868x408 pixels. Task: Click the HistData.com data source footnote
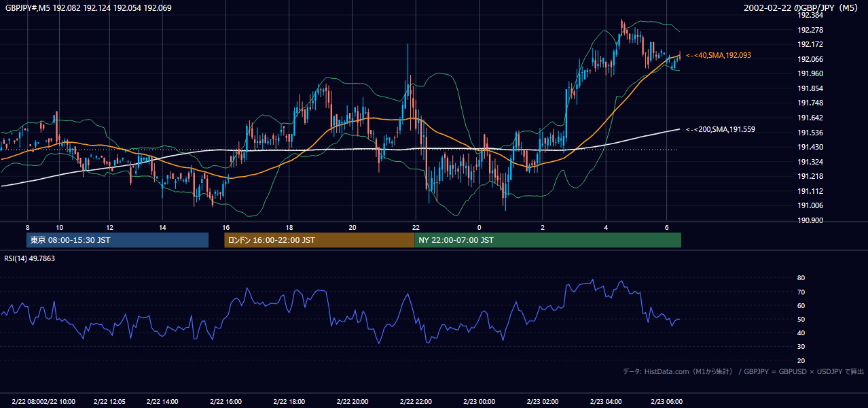[x=744, y=371]
